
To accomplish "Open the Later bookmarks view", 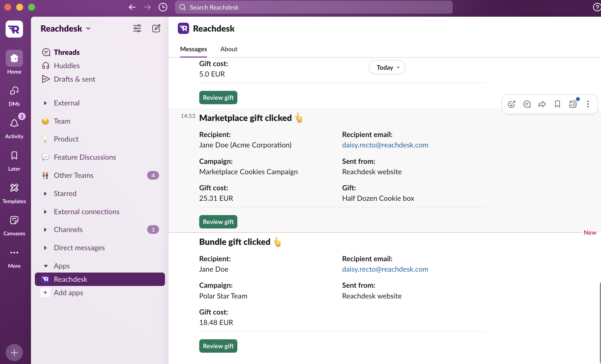I will pyautogui.click(x=14, y=161).
